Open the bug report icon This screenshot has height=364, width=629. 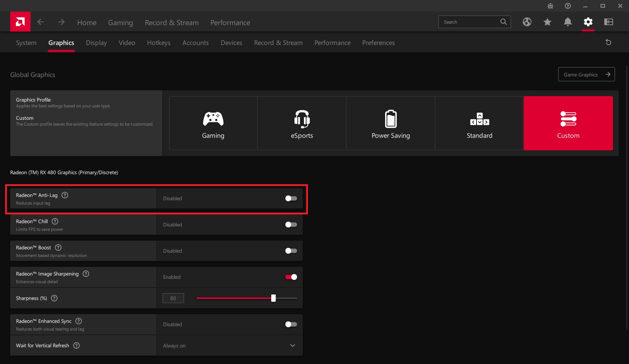550,6
